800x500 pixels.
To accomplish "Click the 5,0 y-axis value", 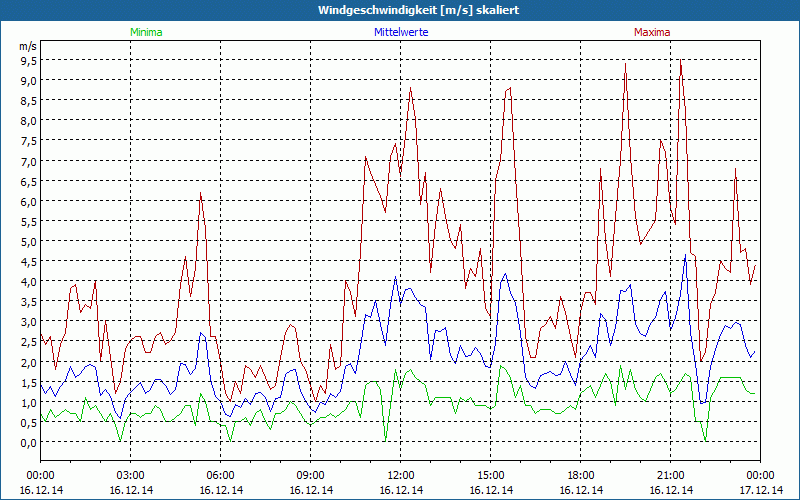I will click(x=29, y=241).
